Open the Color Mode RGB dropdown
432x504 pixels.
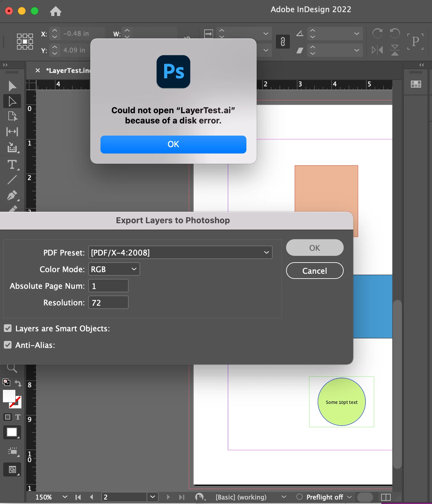114,269
